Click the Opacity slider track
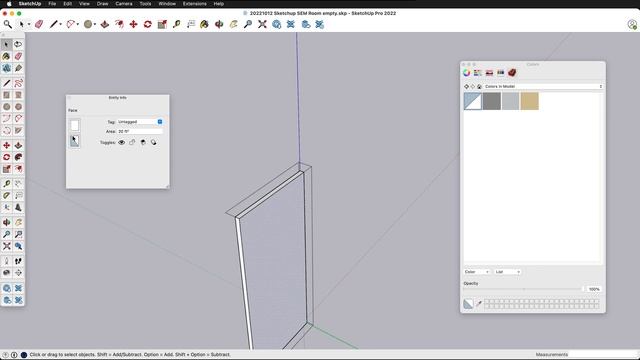The height and width of the screenshot is (360, 640). pyautogui.click(x=524, y=289)
